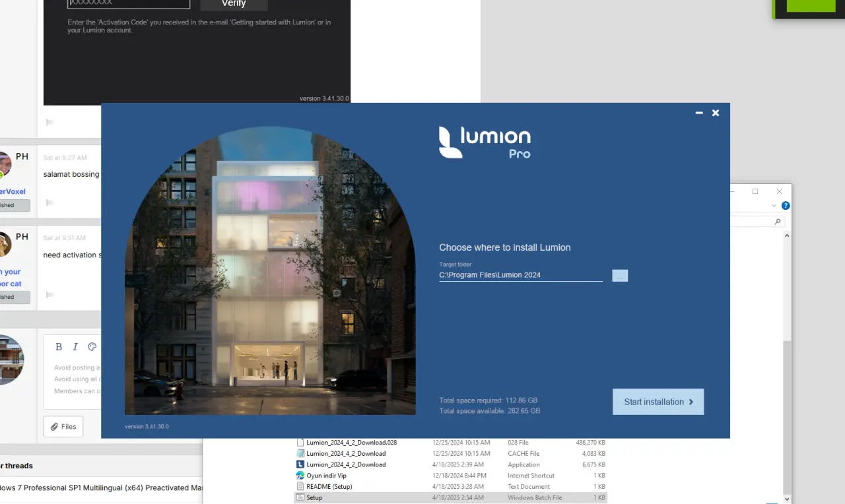
Task: Click the Lumion application file icon
Action: 300,464
